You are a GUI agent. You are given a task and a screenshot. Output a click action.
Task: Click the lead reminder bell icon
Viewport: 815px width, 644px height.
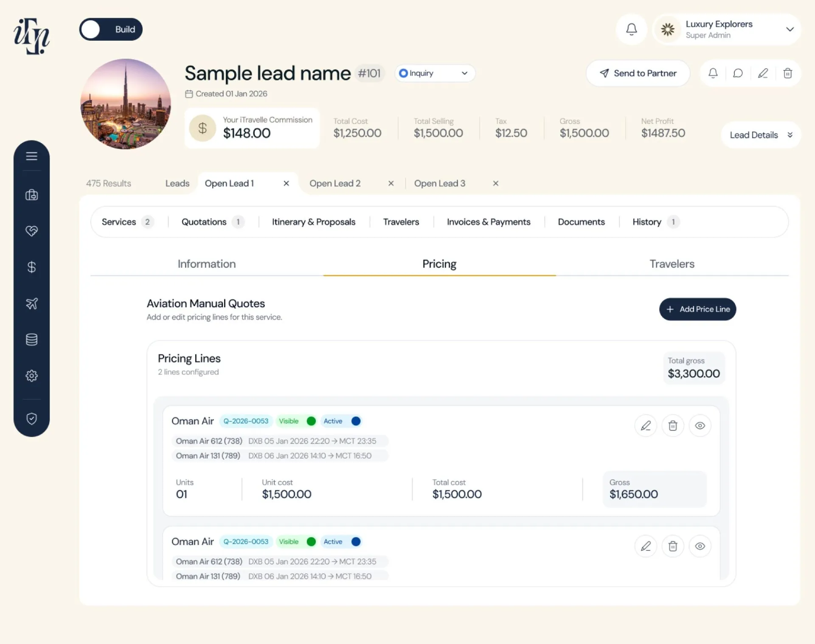pyautogui.click(x=713, y=73)
